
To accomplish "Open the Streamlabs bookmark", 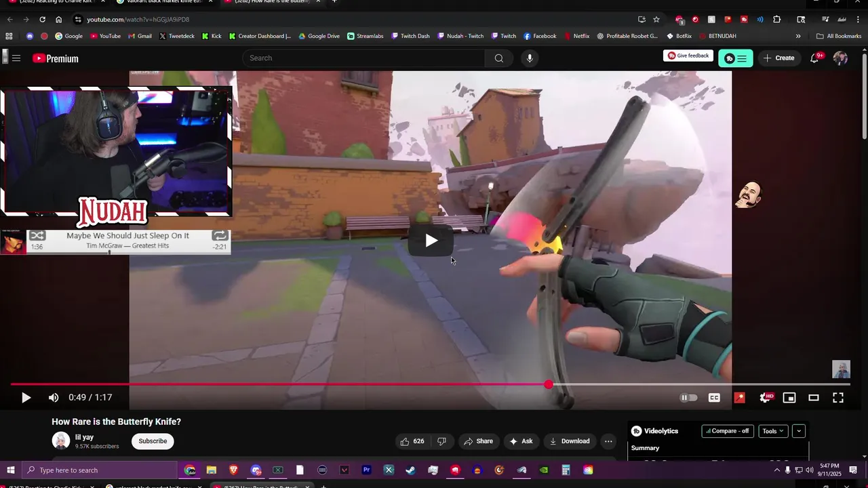I will (366, 36).
